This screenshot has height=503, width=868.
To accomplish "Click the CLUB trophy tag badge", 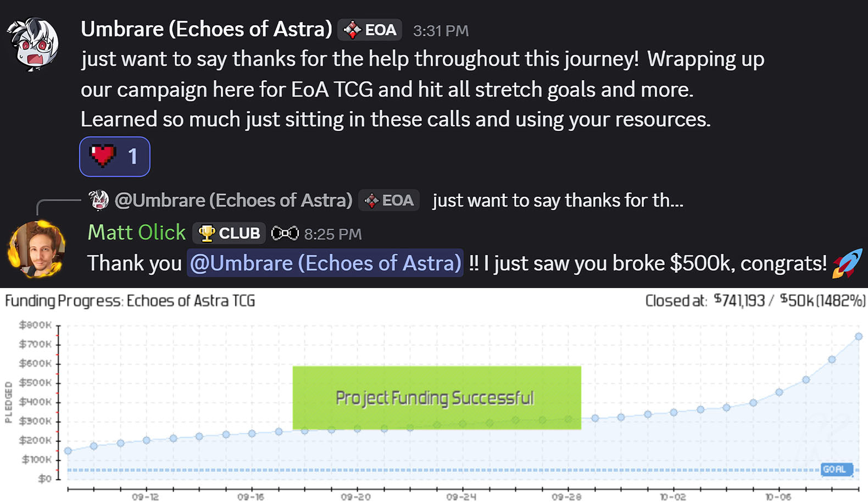I will [229, 233].
